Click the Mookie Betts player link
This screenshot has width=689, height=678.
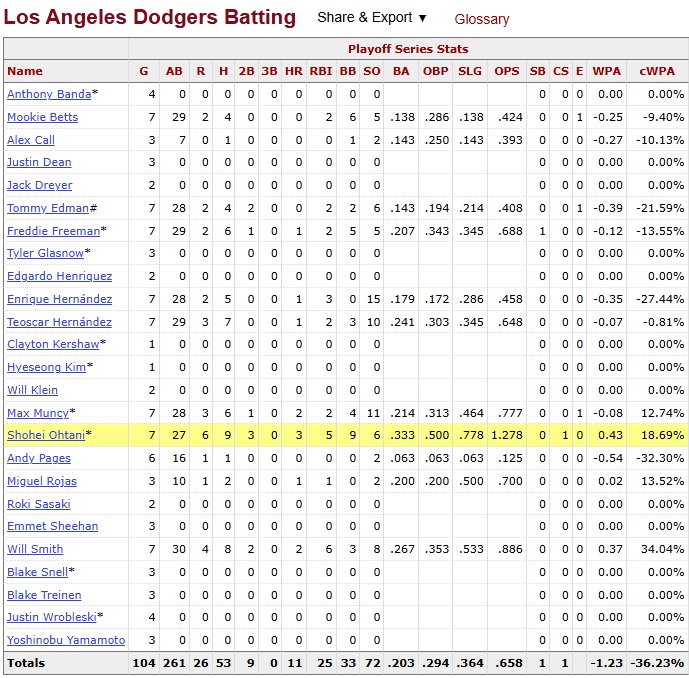tap(42, 117)
